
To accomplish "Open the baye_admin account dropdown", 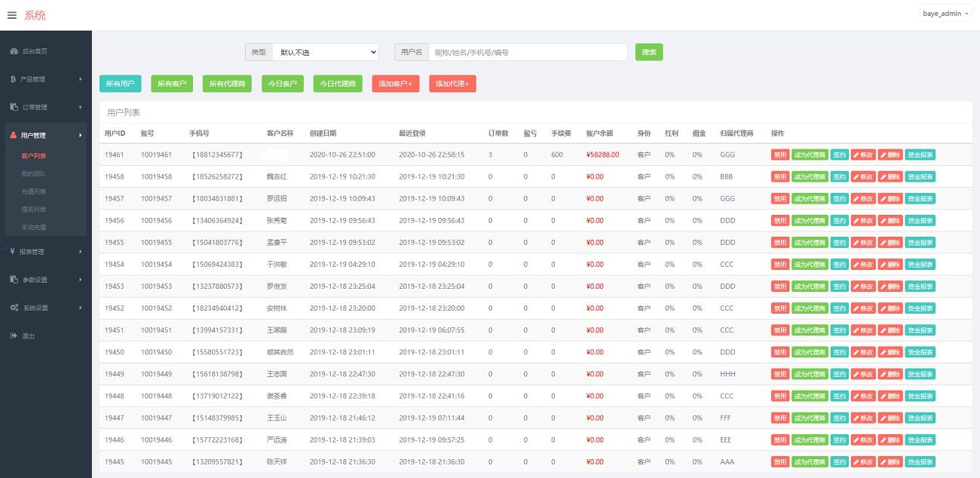I will (945, 14).
